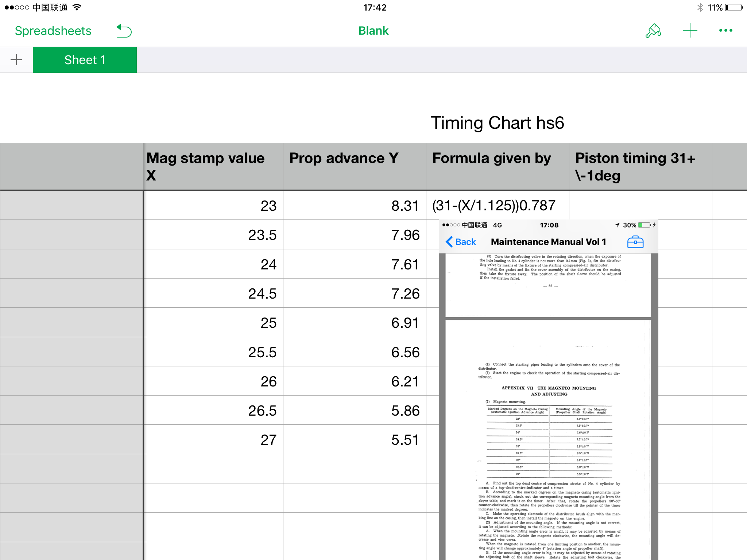Open the three-dots more options menu

tap(725, 31)
